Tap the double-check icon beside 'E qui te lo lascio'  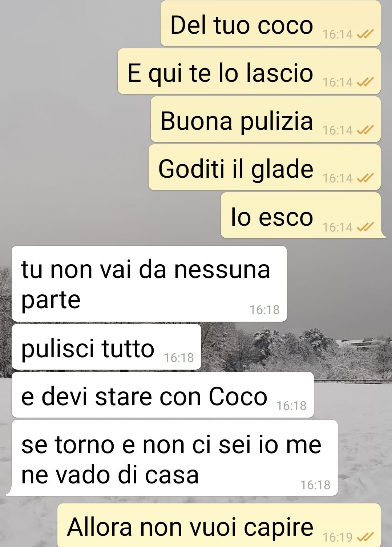[x=365, y=82]
